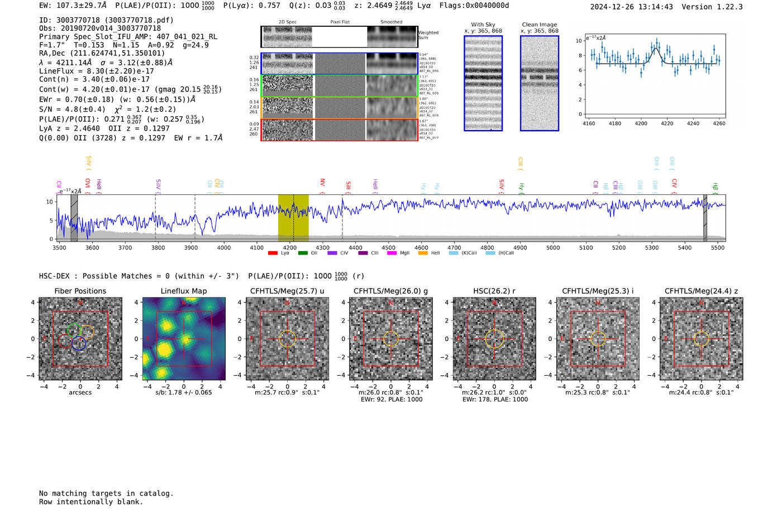Click the Gaussian emission line fit plot
Image resolution: width=782 pixels, height=532 pixels.
click(x=655, y=76)
